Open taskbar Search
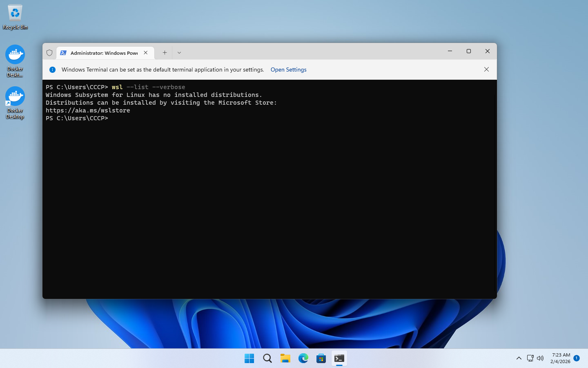 (x=267, y=359)
